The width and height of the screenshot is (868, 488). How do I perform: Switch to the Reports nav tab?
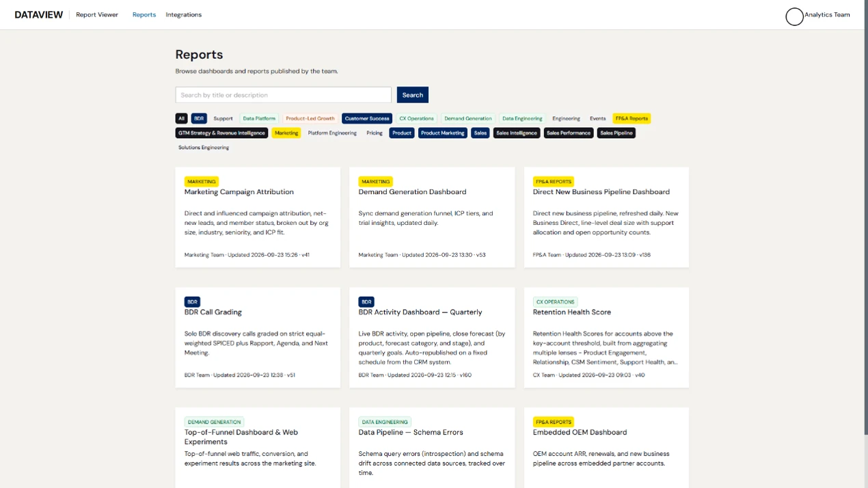pos(144,14)
